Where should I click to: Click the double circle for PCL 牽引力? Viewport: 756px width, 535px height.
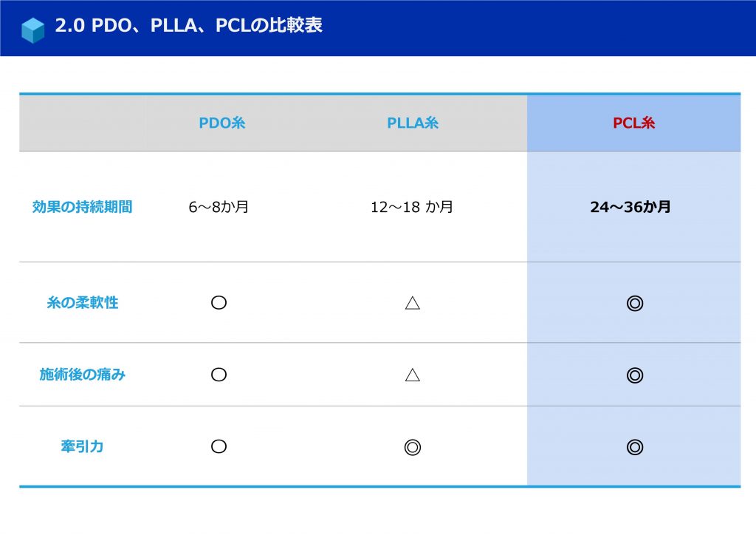(634, 447)
